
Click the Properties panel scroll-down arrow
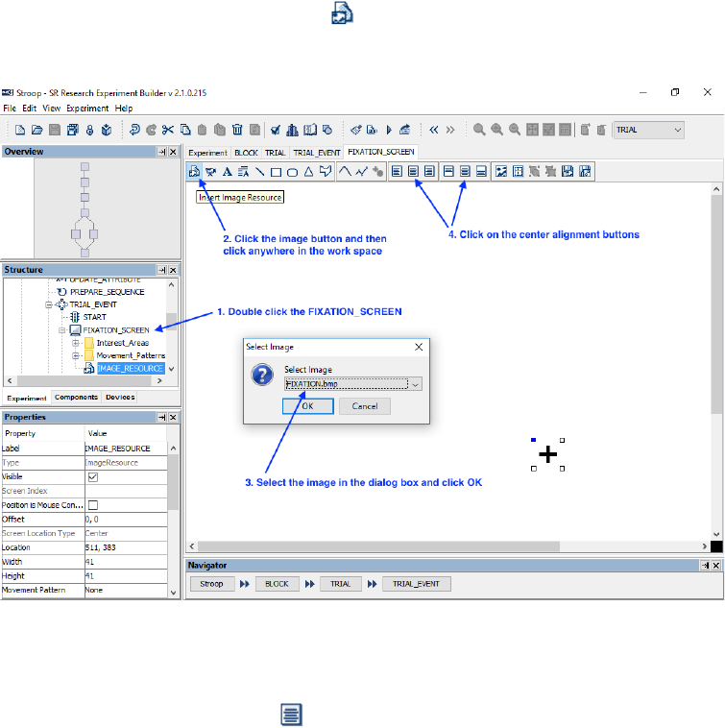tap(173, 593)
